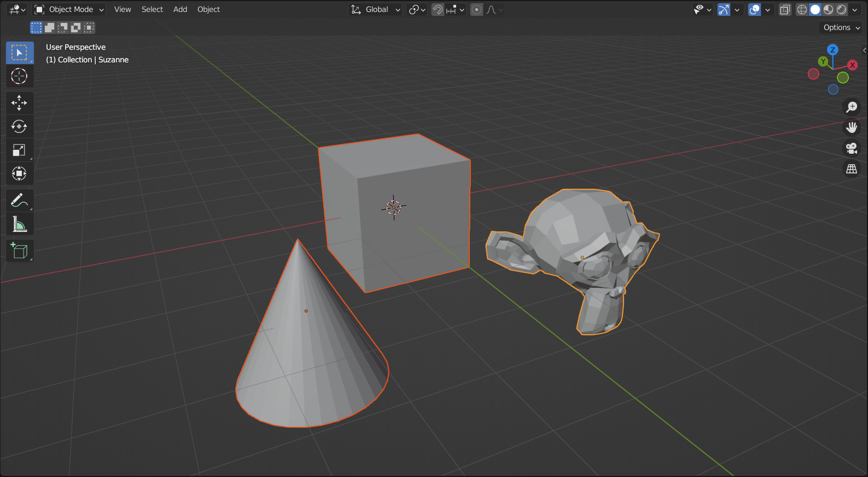This screenshot has height=477, width=868.
Task: Set selection mode to extend
Action: coord(49,27)
